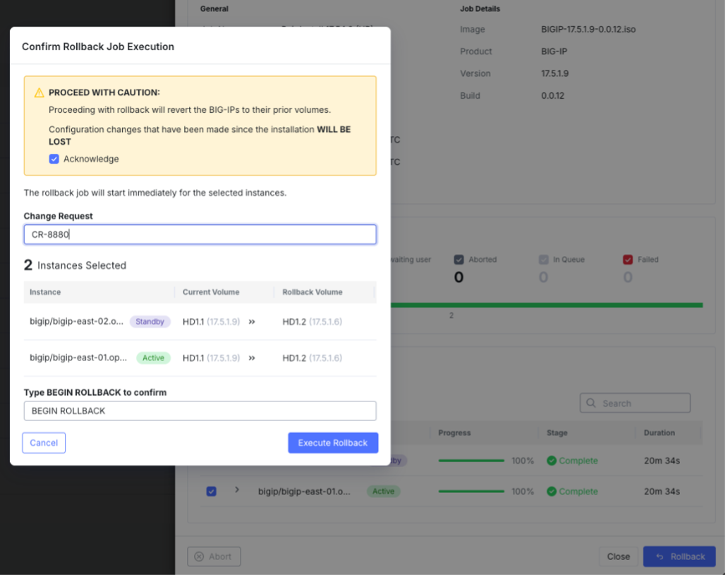
Task: Click the blue Rollback button
Action: point(681,558)
